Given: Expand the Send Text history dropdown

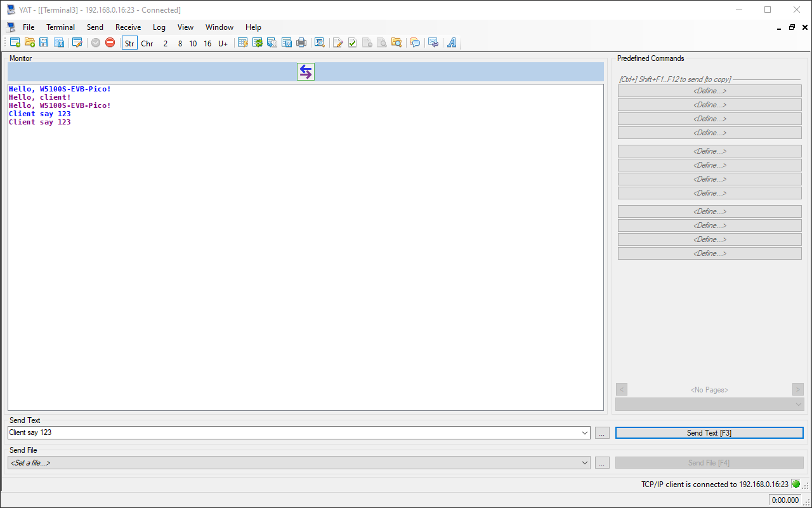Looking at the screenshot, I should [x=585, y=432].
